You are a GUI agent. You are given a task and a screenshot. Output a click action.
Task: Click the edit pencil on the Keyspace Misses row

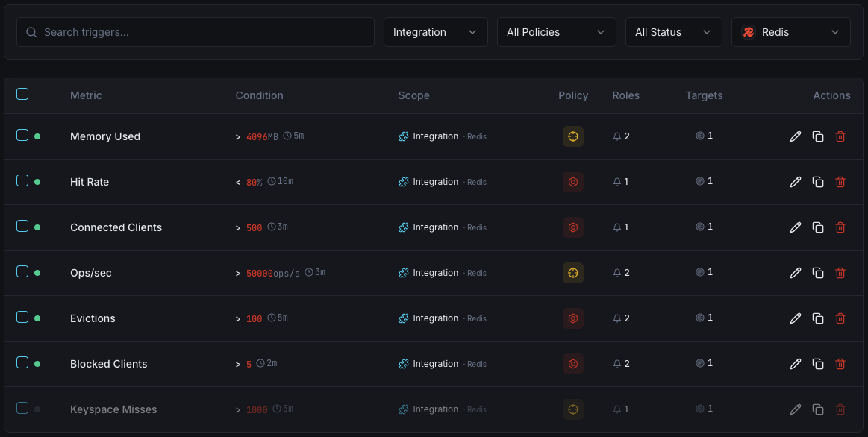tap(795, 409)
